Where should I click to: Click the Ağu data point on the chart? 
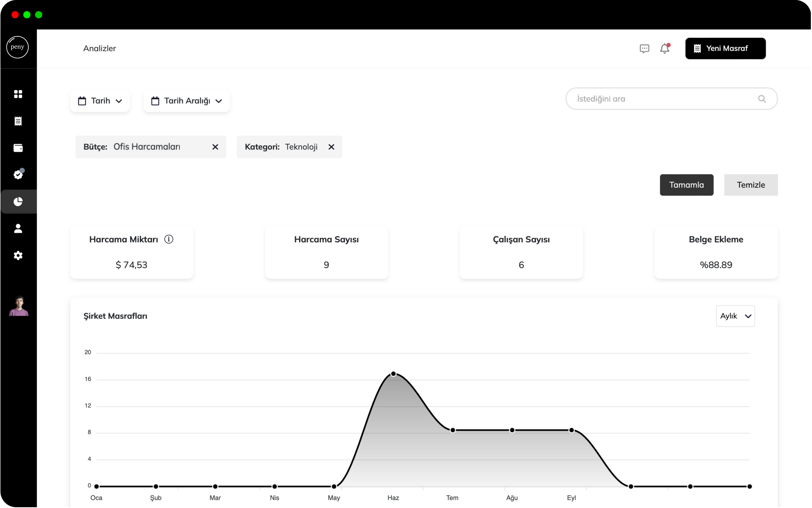click(512, 430)
